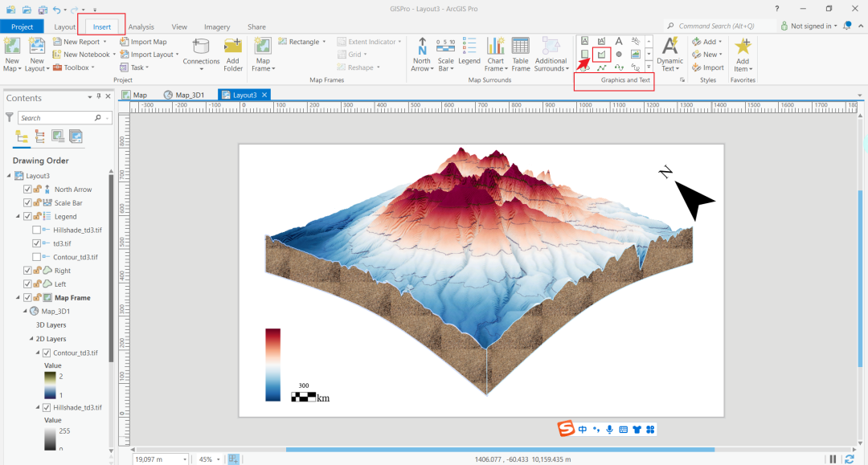This screenshot has width=868, height=465.
Task: Toggle the Right graphic checkbox
Action: pos(27,271)
